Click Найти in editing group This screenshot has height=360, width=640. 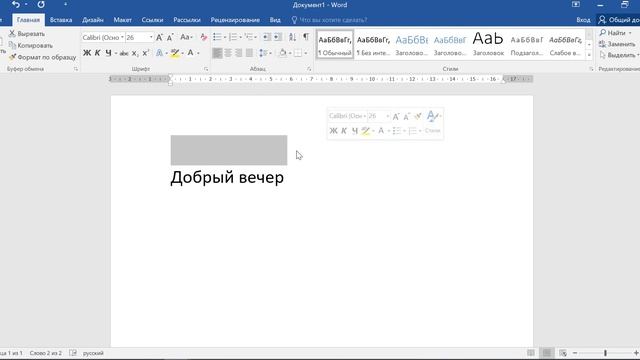(616, 33)
